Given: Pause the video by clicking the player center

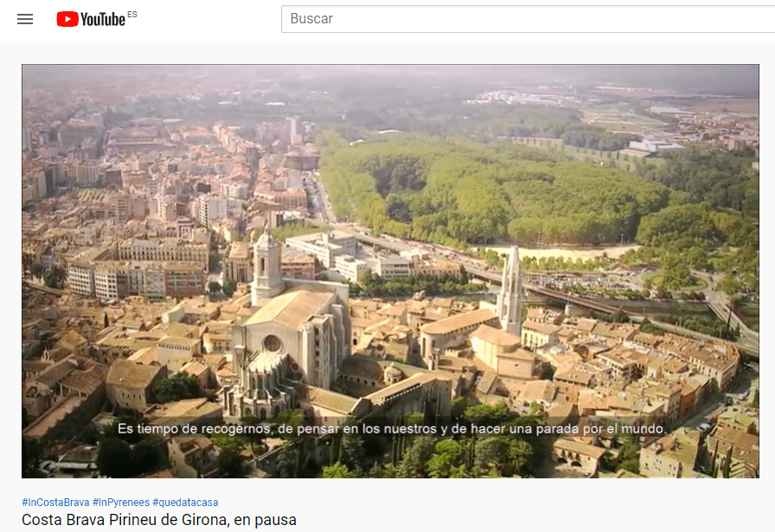Looking at the screenshot, I should pyautogui.click(x=390, y=271).
